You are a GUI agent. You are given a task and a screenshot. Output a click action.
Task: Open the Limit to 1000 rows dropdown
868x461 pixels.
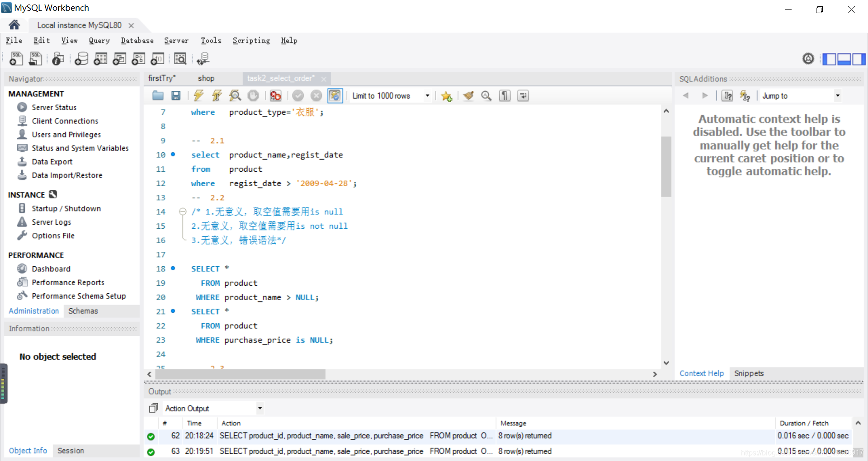(426, 95)
